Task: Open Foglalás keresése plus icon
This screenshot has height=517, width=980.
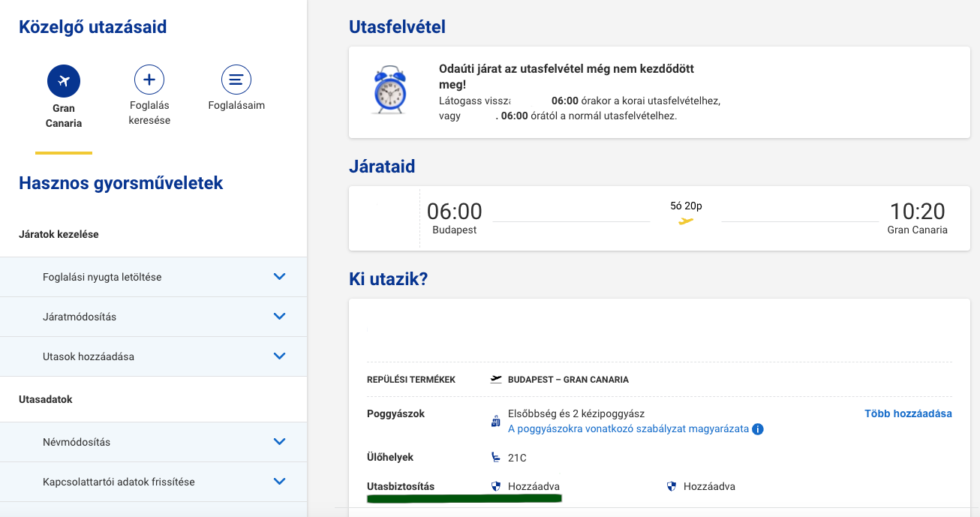Action: click(x=149, y=80)
